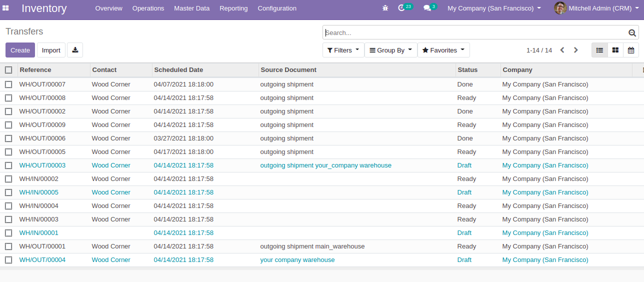This screenshot has width=644, height=282.
Task: Open optional columns menu at table header
Action: 642,70
